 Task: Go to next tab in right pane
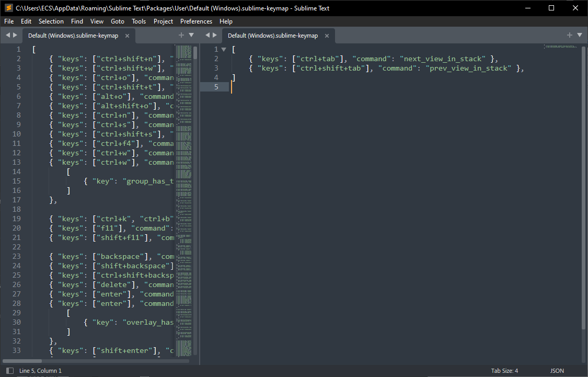click(x=215, y=35)
